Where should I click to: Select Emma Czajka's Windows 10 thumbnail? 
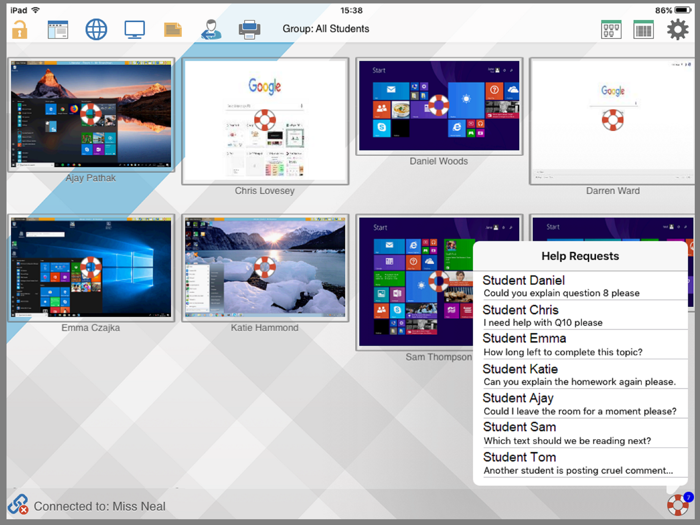91,268
